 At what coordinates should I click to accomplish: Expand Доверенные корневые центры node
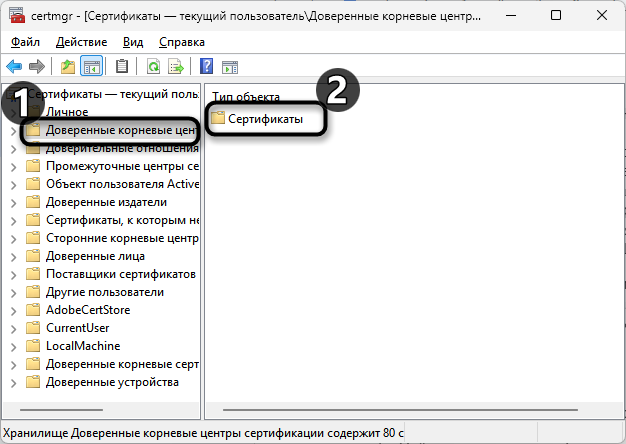click(x=13, y=131)
